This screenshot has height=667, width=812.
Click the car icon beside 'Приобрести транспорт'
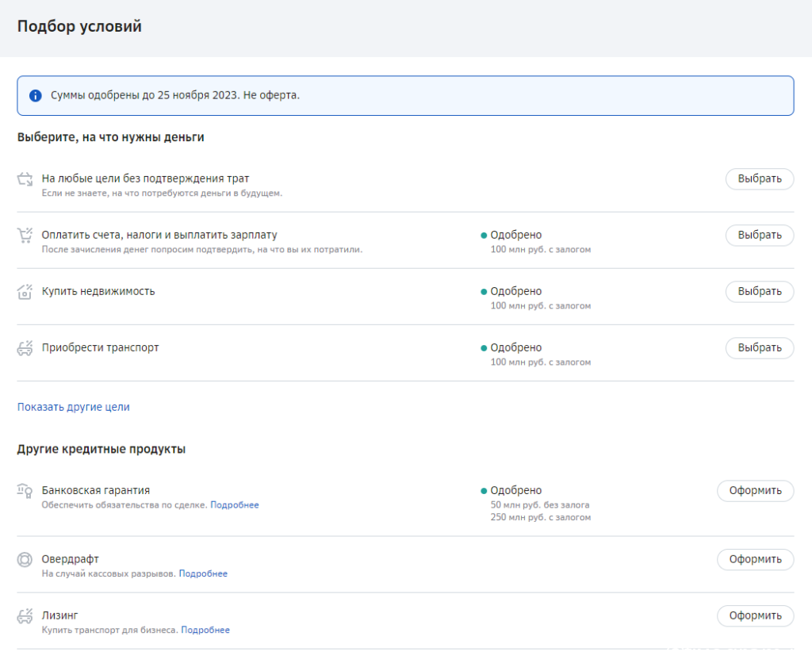click(25, 348)
